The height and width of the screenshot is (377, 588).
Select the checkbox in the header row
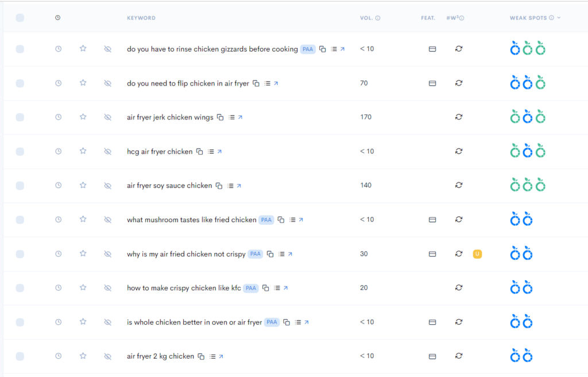tap(20, 18)
